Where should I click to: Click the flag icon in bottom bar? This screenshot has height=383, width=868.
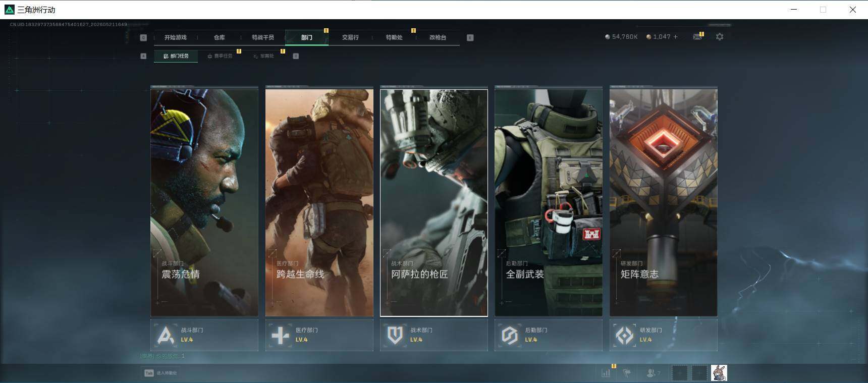pyautogui.click(x=627, y=373)
